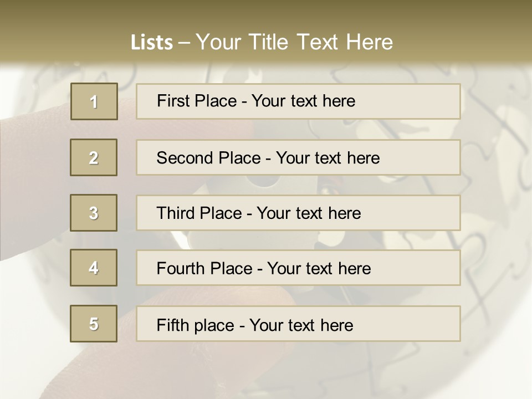
Task: Select the number 2 box
Action: 94,157
